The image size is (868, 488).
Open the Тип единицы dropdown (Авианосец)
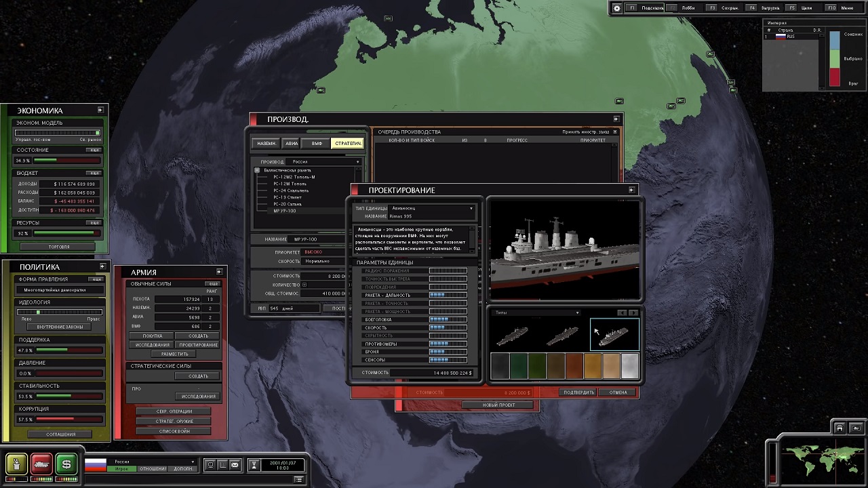point(432,208)
